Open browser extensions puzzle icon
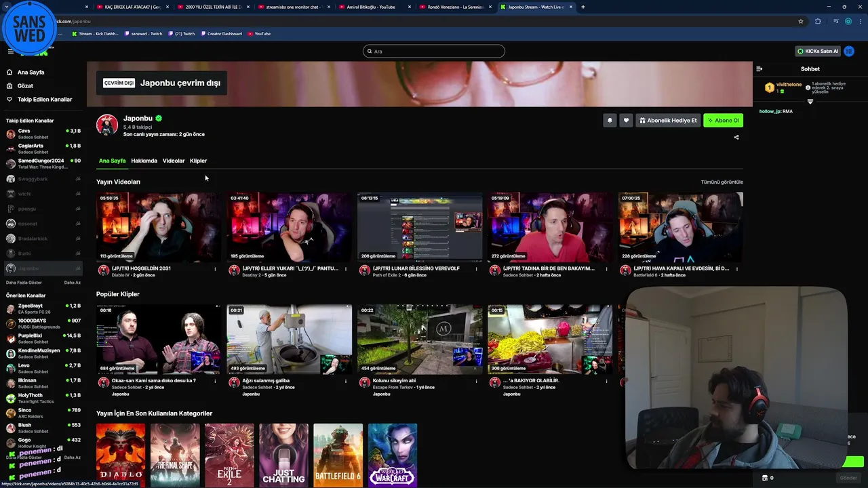Image resolution: width=868 pixels, height=488 pixels. (x=818, y=21)
